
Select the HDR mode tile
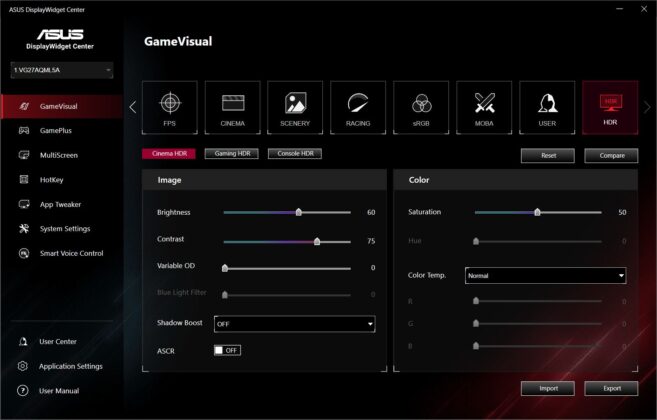(x=610, y=108)
